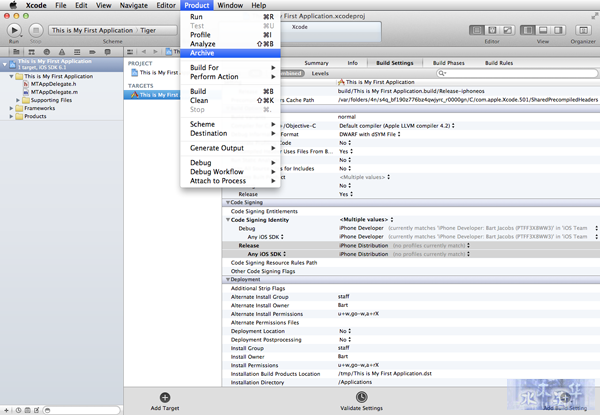Click the related files icon in jump bar
Viewport: 600px width, 415px height.
pos(130,52)
